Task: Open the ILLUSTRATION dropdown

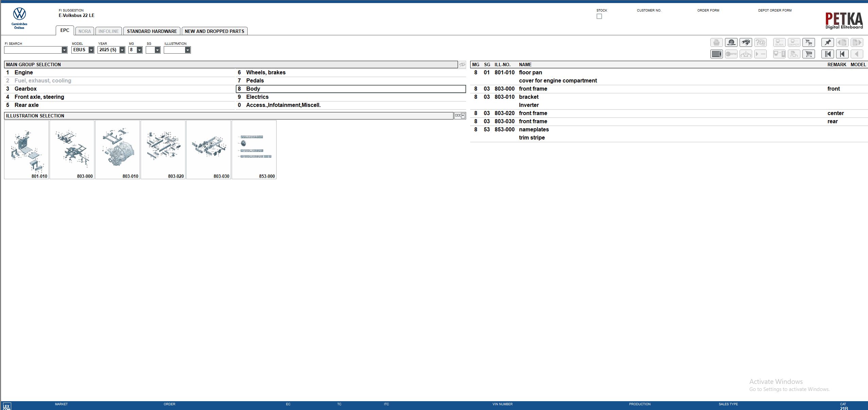Action: [x=188, y=50]
